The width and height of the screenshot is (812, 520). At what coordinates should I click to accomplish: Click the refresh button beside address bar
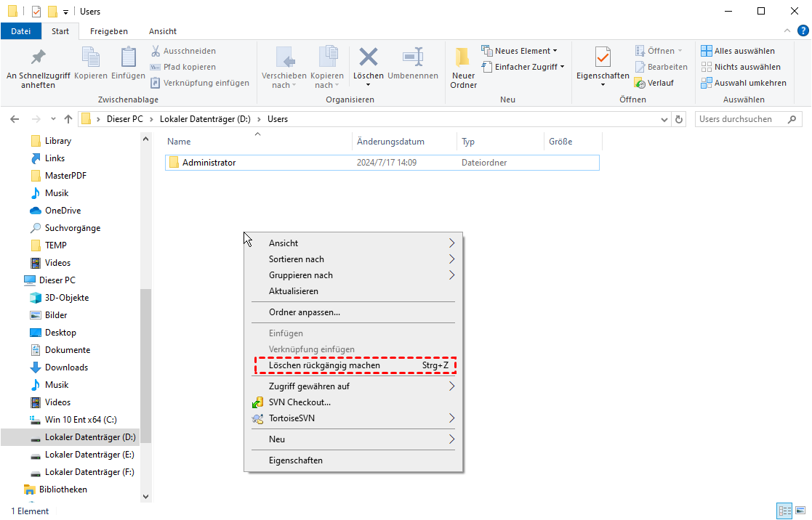click(x=679, y=119)
